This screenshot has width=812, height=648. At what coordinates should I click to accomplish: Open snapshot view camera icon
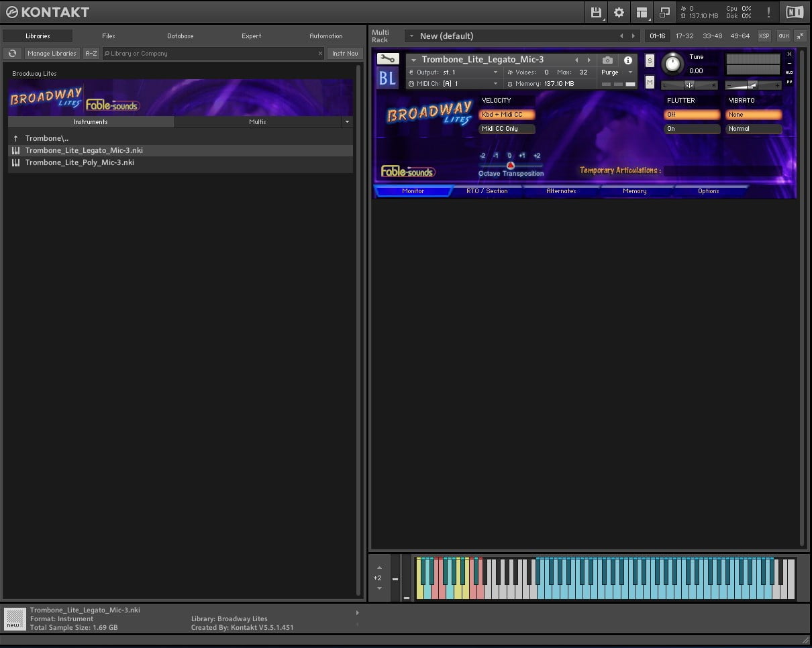click(x=607, y=60)
